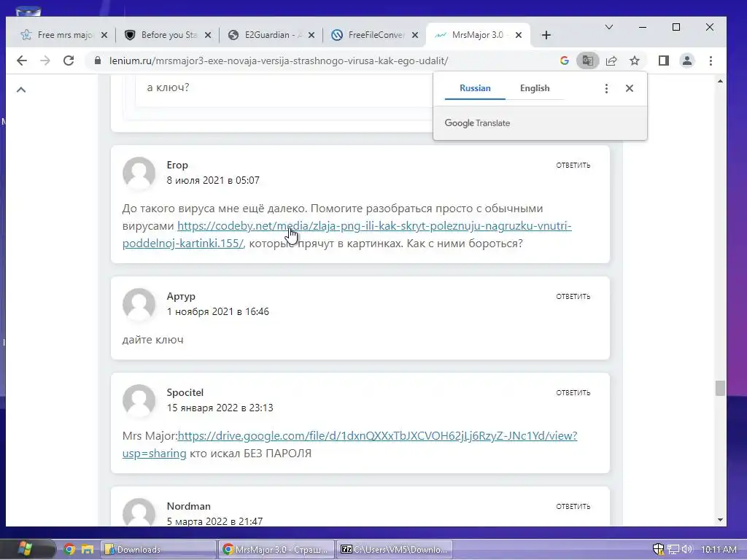747x560 pixels.
Task: Reply to Spocitel's comment
Action: click(573, 392)
